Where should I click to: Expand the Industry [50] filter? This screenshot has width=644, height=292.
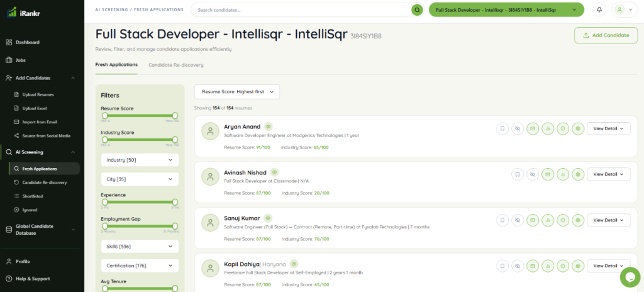click(140, 160)
